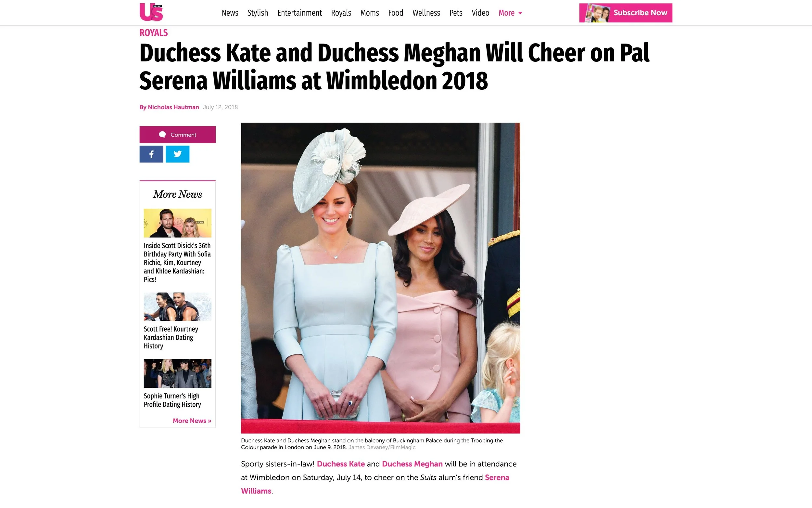Click the Subscribe Now button
Screen dimensions: 812x508
point(626,13)
